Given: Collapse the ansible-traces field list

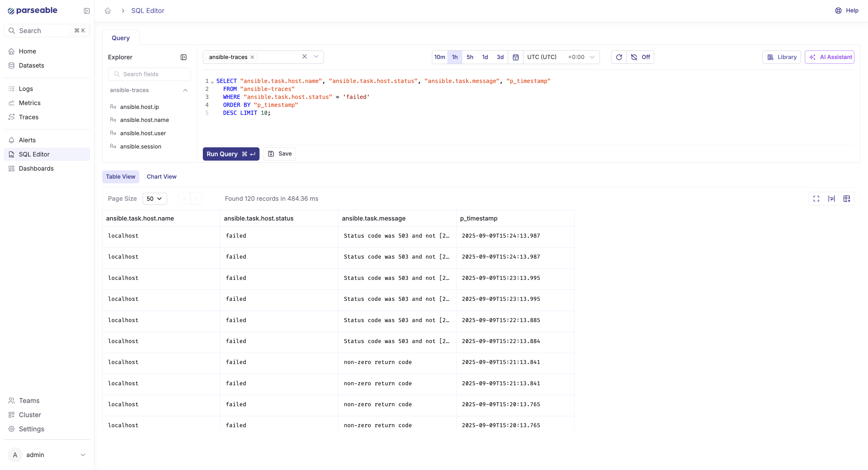Looking at the screenshot, I should (x=185, y=90).
